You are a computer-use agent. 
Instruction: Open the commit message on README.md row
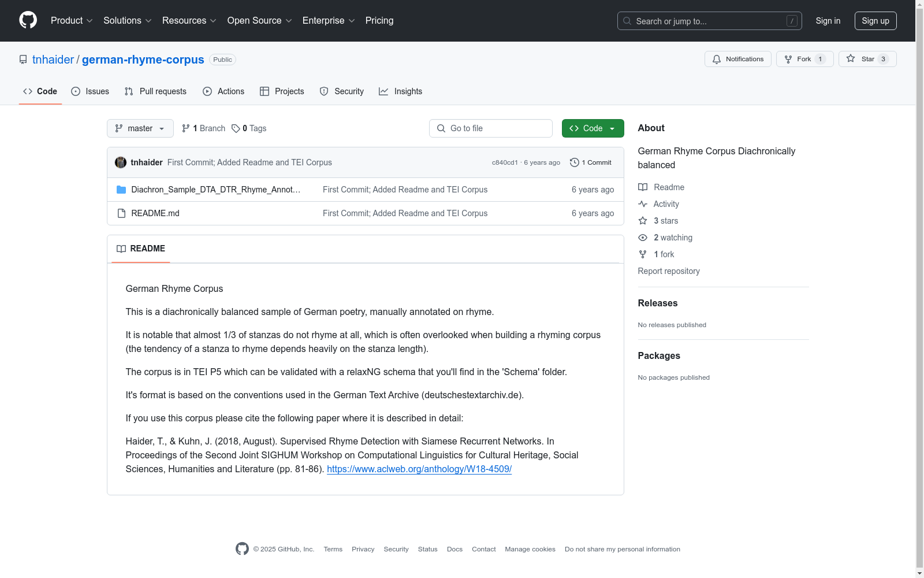click(405, 213)
